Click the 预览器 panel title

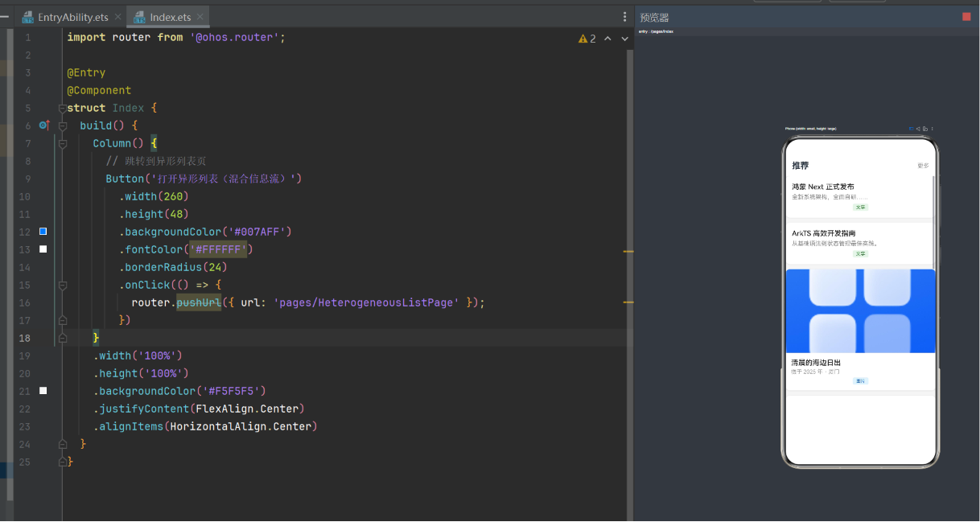click(x=654, y=17)
